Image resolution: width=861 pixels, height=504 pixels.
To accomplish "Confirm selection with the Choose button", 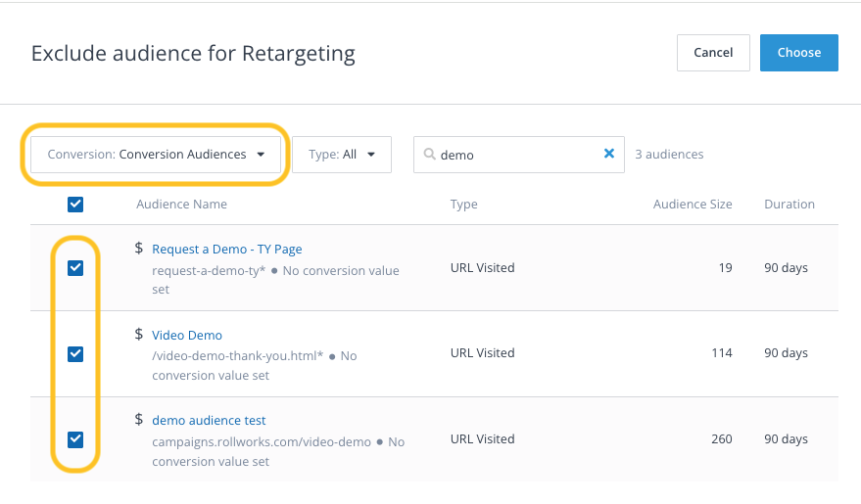I will click(x=798, y=53).
